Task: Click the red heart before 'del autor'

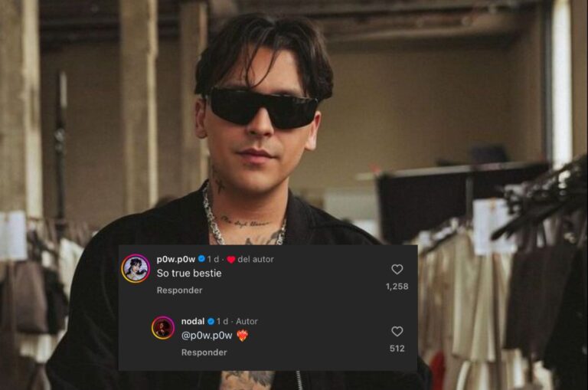Action: point(231,260)
